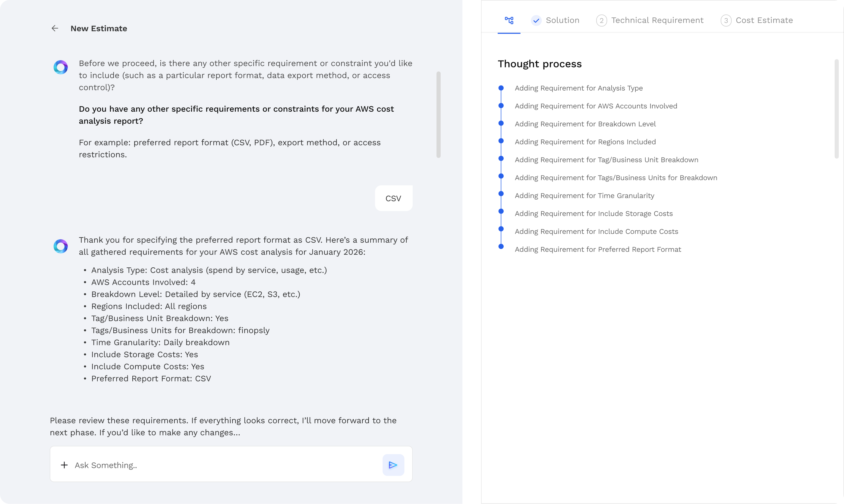Click the plus attachment icon
This screenshot has height=504, width=844.
pyautogui.click(x=64, y=465)
